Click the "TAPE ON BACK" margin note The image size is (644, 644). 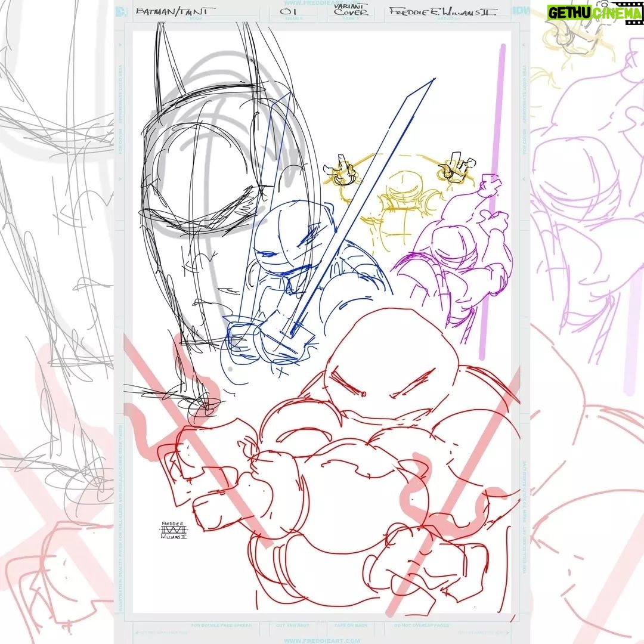[351, 626]
